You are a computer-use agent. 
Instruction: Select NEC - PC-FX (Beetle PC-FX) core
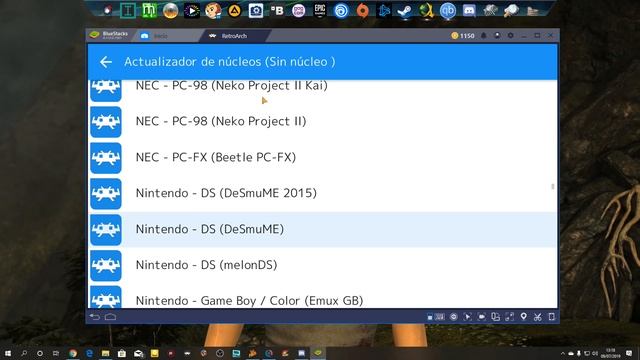coord(322,158)
